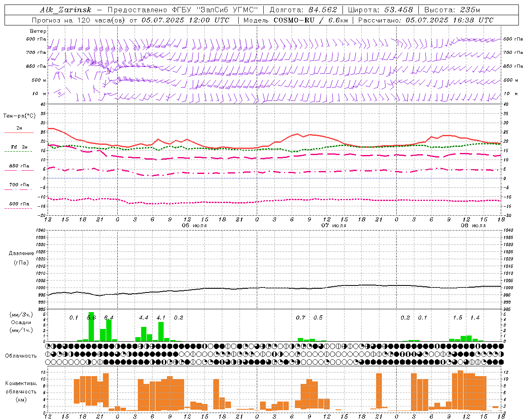This screenshot has height=420, width=525.
Task: Click the Модель COSMO-RU / 6.6км label
Action: pos(296,20)
